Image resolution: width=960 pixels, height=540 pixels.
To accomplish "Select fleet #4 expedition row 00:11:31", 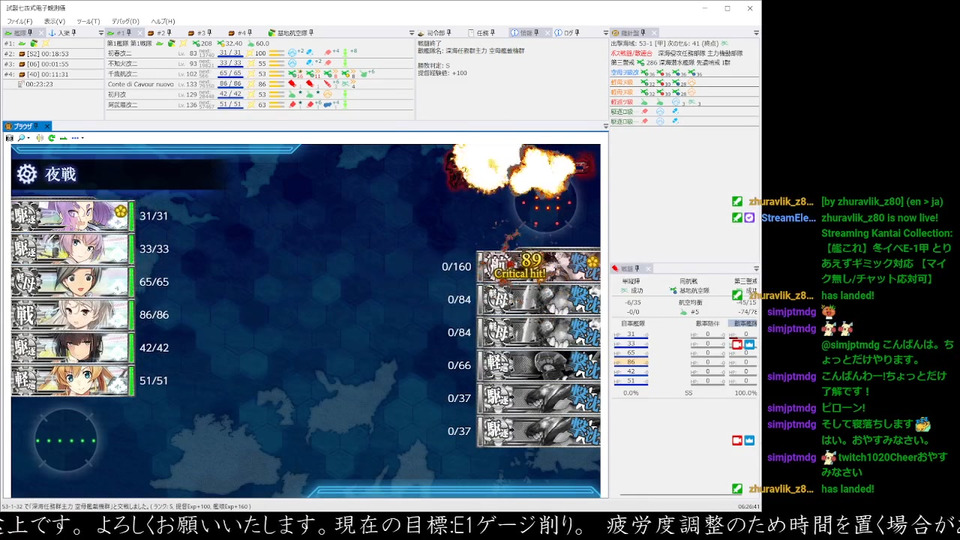I will 51,74.
